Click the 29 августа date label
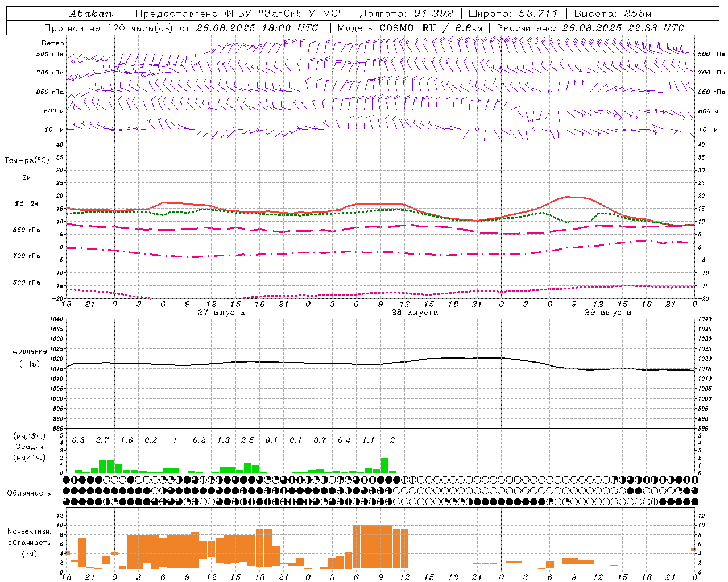The height and width of the screenshot is (582, 728). point(608,313)
